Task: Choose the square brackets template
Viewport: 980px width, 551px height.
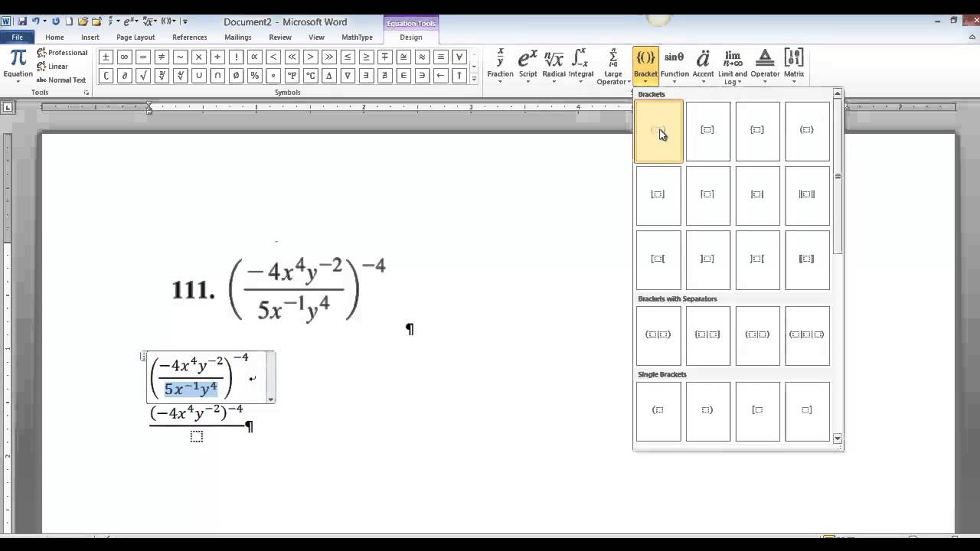Action: click(707, 131)
